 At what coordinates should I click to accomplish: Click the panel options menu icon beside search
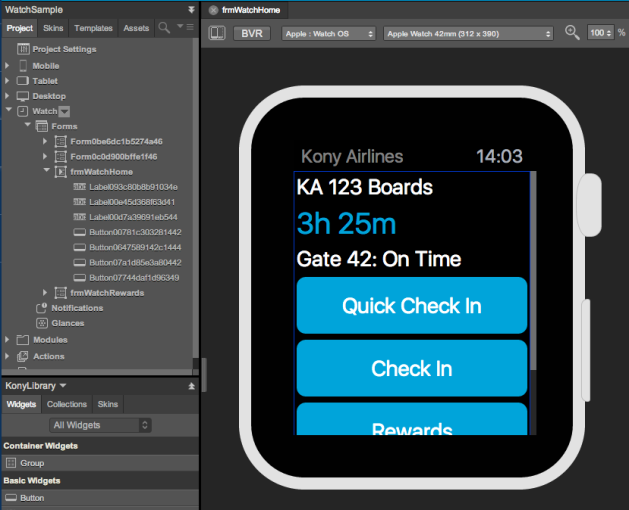tap(185, 27)
